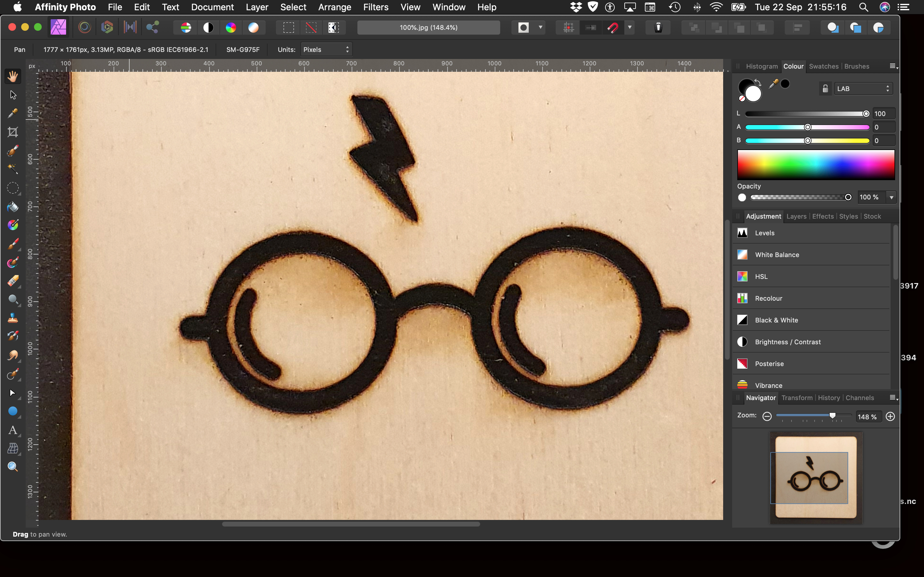924x577 pixels.
Task: Apply the Black & White adjustment
Action: pos(776,320)
